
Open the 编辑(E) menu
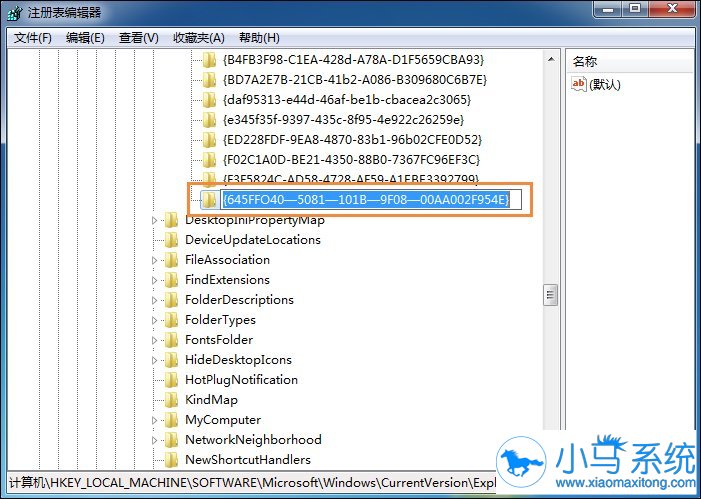(85, 38)
